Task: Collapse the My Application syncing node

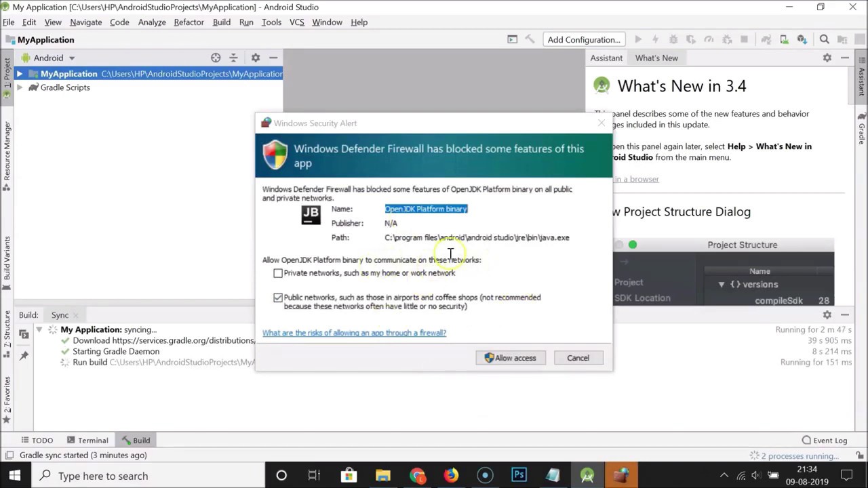Action: click(x=39, y=329)
